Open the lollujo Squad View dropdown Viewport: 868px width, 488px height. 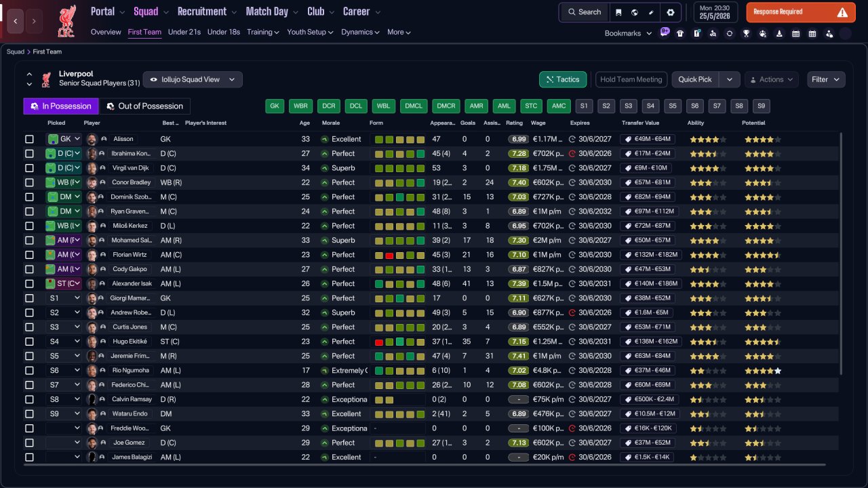click(x=193, y=79)
